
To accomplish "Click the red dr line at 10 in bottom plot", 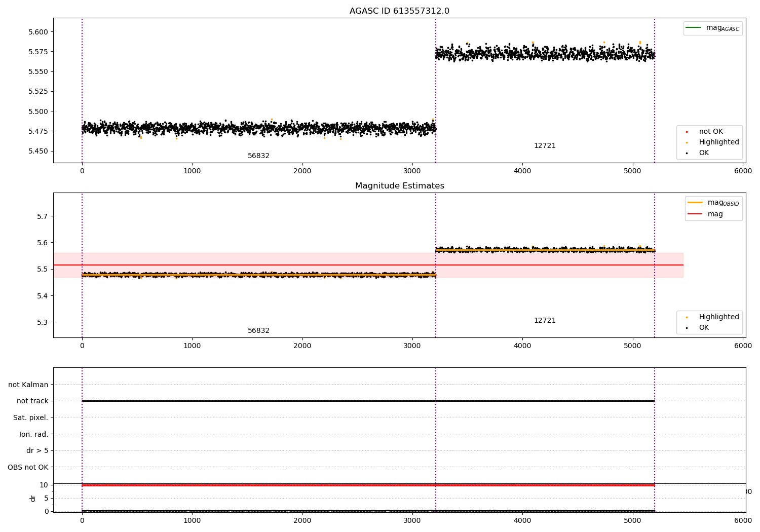I will (x=368, y=485).
